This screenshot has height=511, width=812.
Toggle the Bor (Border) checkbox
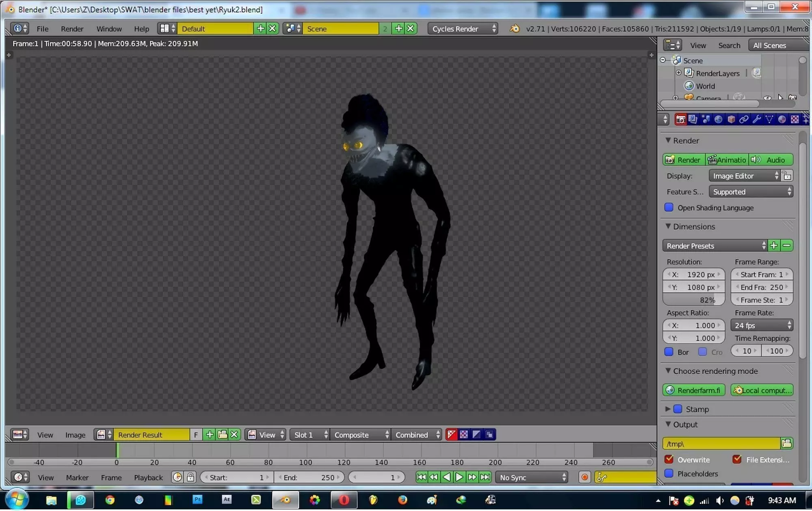click(x=669, y=352)
